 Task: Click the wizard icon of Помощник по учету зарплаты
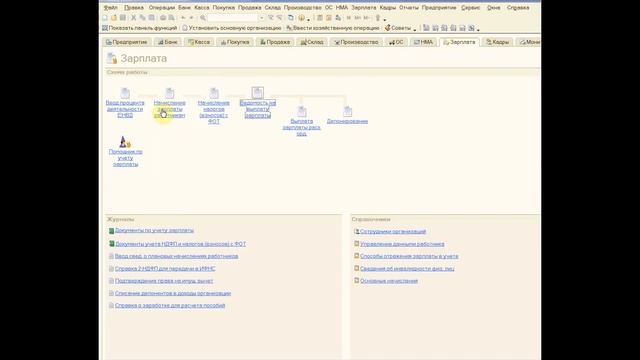(125, 142)
